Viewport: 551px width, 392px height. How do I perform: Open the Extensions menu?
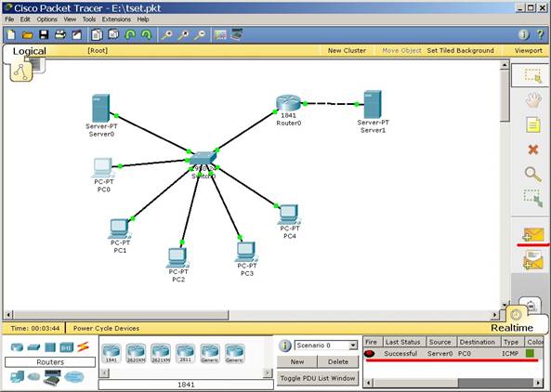pos(116,20)
